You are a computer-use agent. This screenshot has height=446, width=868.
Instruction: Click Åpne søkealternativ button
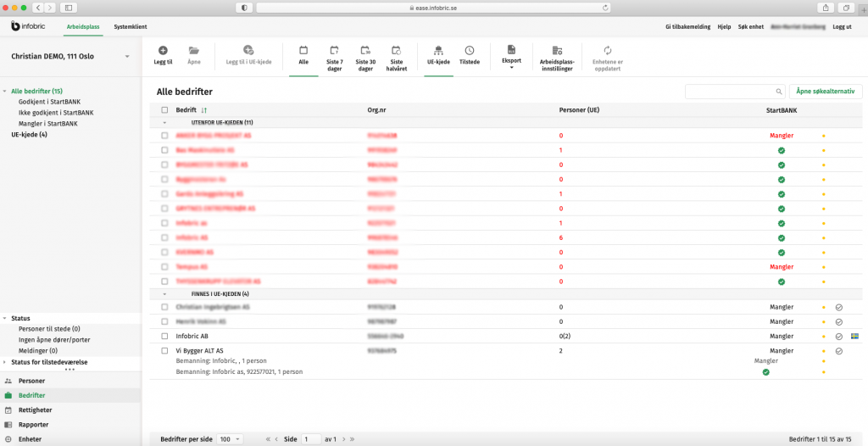pyautogui.click(x=826, y=92)
